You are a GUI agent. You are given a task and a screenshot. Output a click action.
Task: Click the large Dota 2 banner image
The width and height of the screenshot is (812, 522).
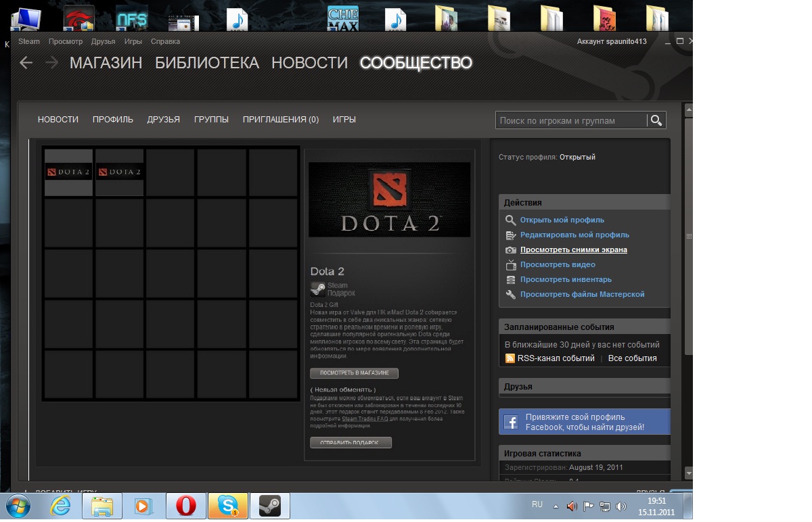[x=389, y=199]
